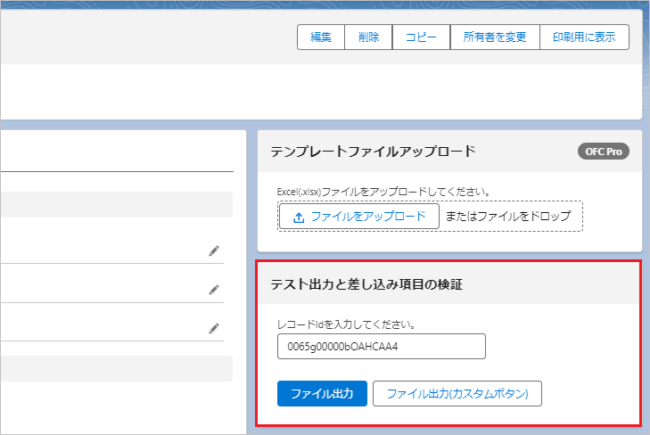Open the 印刷用に表示 print view
Viewport: 650px width, 435px height.
pyautogui.click(x=584, y=37)
